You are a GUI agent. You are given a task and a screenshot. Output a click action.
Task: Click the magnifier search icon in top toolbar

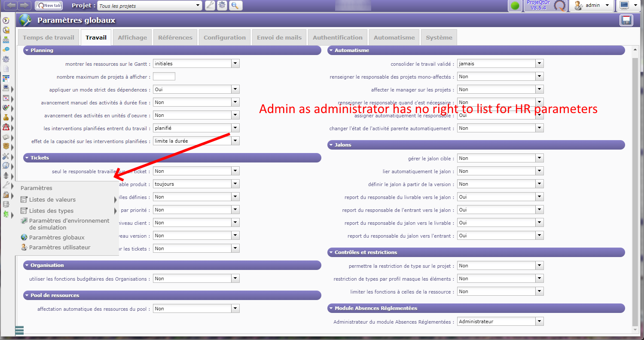click(x=235, y=6)
